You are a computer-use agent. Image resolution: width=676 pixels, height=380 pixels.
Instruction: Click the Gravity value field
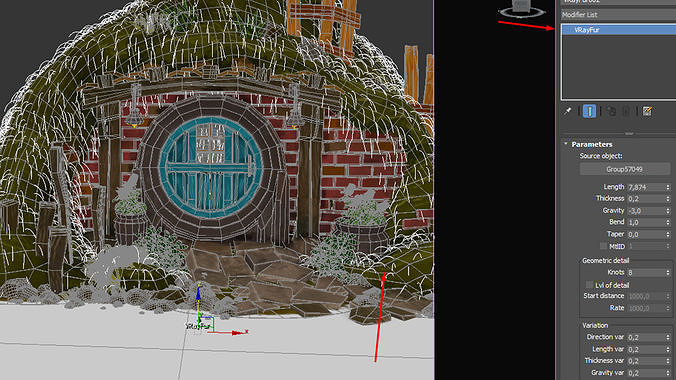coord(646,210)
